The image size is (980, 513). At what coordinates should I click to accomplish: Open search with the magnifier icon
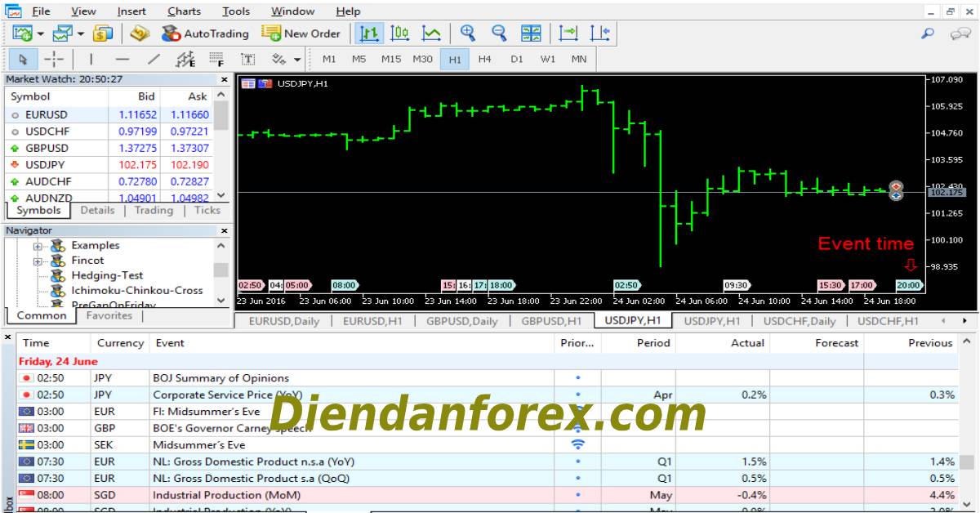927,33
